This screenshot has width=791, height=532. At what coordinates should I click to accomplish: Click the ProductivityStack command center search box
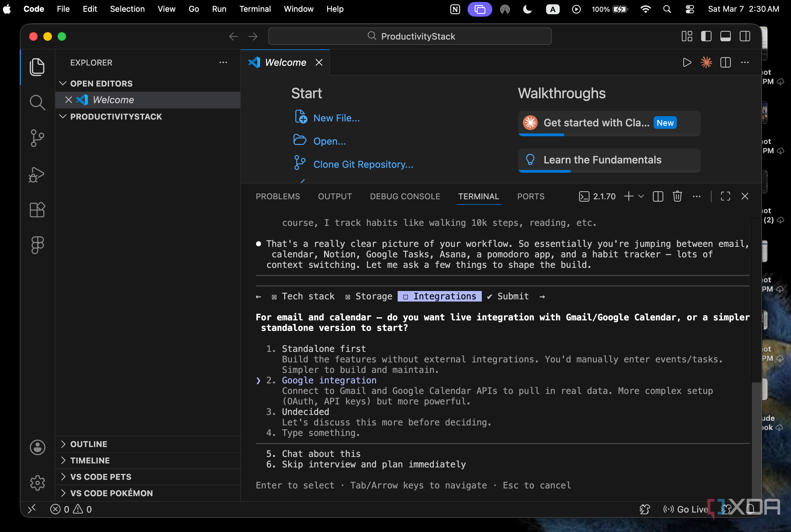pyautogui.click(x=410, y=36)
